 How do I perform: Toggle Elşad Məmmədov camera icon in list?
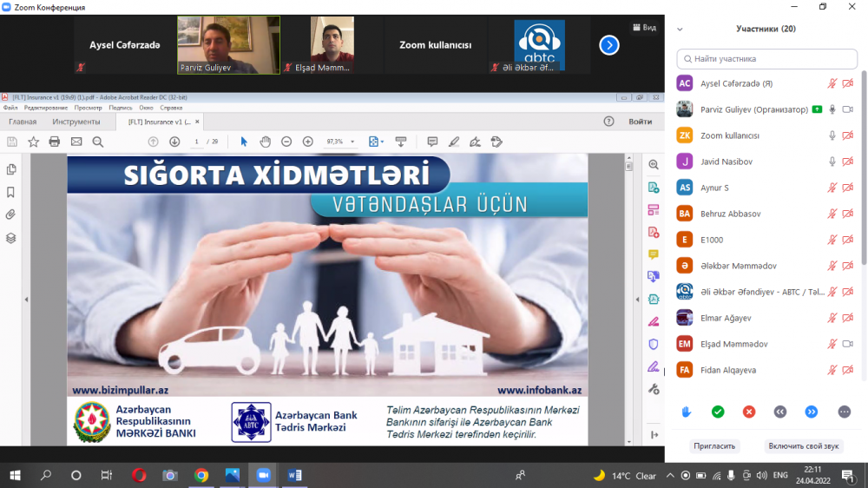[x=847, y=344]
